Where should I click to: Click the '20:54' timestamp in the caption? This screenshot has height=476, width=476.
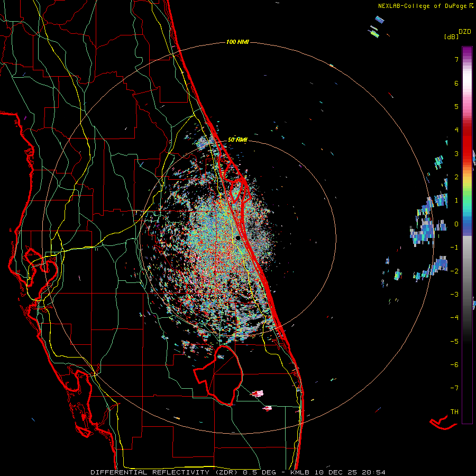(375, 472)
